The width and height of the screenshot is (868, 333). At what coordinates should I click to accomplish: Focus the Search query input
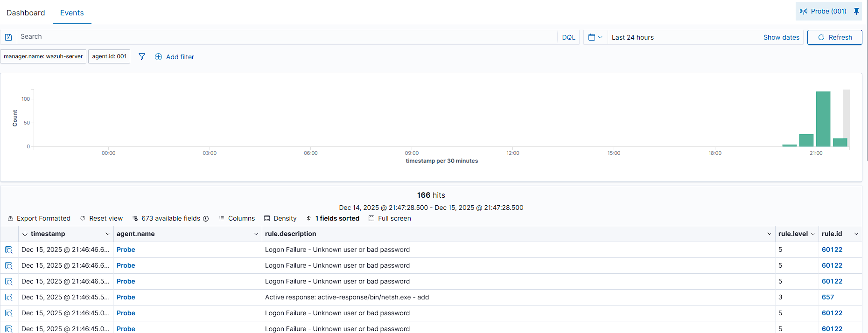[287, 37]
